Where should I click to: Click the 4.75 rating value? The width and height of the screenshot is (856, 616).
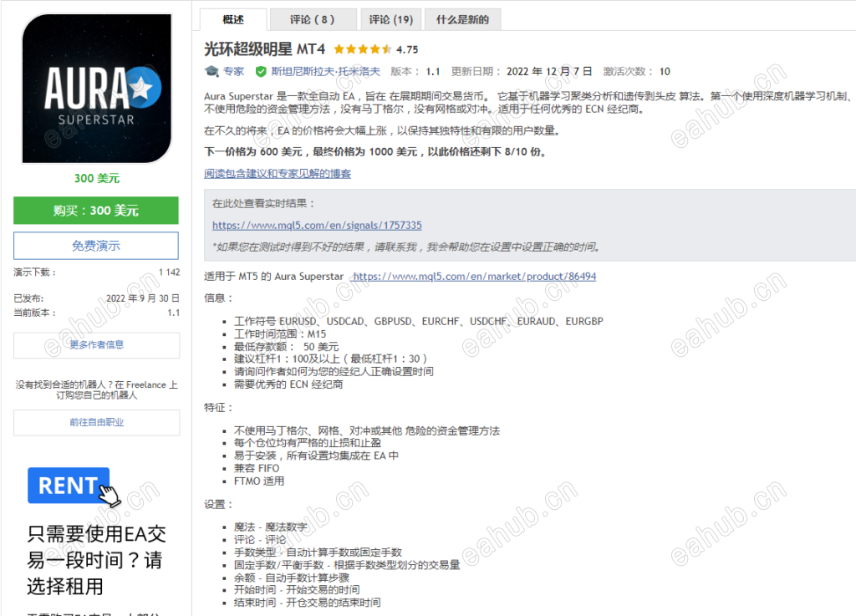point(407,49)
